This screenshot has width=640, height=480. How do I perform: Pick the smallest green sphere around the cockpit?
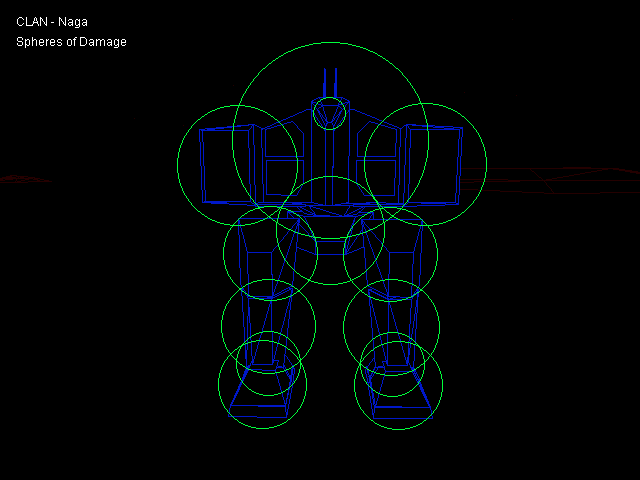(329, 113)
